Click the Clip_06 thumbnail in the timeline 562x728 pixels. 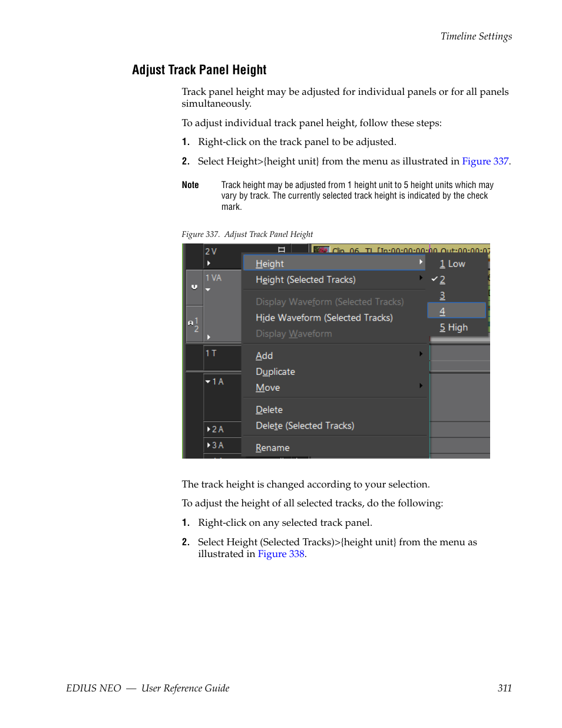(321, 250)
